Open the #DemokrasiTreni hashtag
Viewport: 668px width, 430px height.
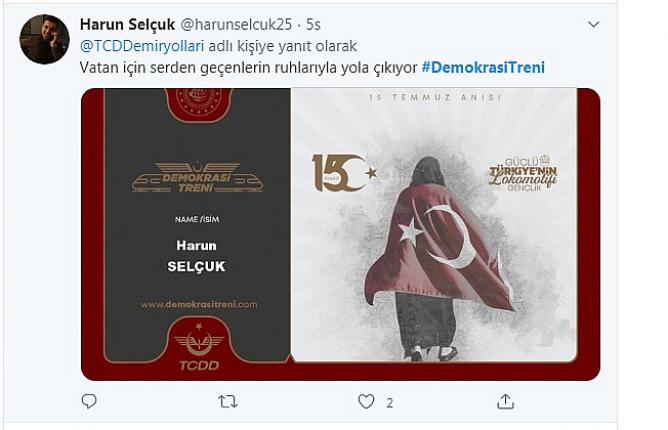(x=483, y=67)
